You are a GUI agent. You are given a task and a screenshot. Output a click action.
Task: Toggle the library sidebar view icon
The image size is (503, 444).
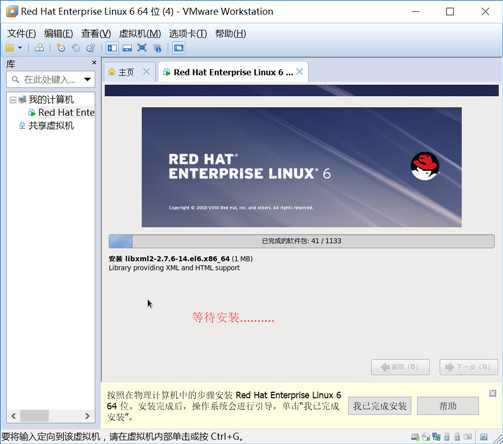(x=112, y=48)
